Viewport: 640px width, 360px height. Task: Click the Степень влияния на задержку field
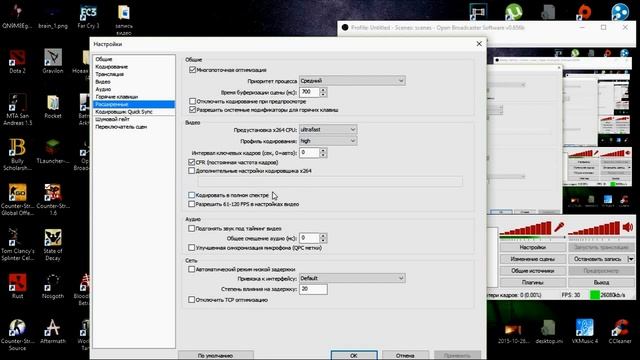coord(313,289)
